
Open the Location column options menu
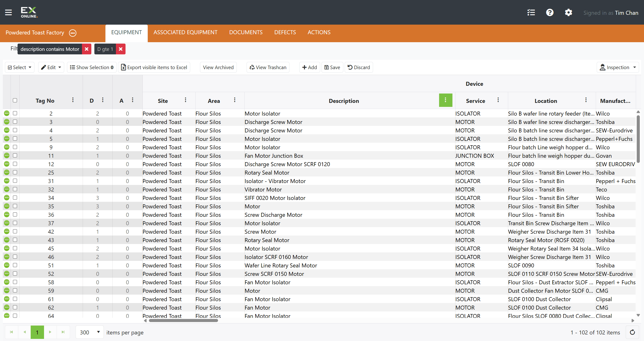(586, 100)
